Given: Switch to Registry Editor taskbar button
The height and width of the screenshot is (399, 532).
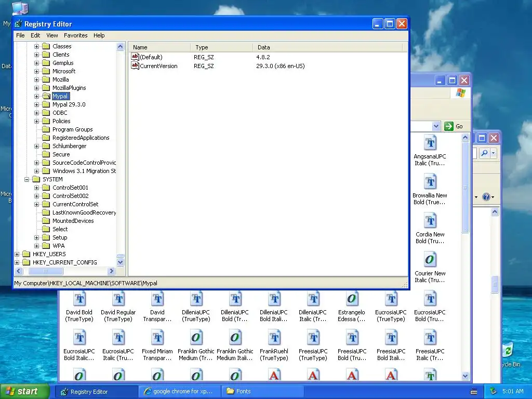Looking at the screenshot, I should click(x=96, y=392).
